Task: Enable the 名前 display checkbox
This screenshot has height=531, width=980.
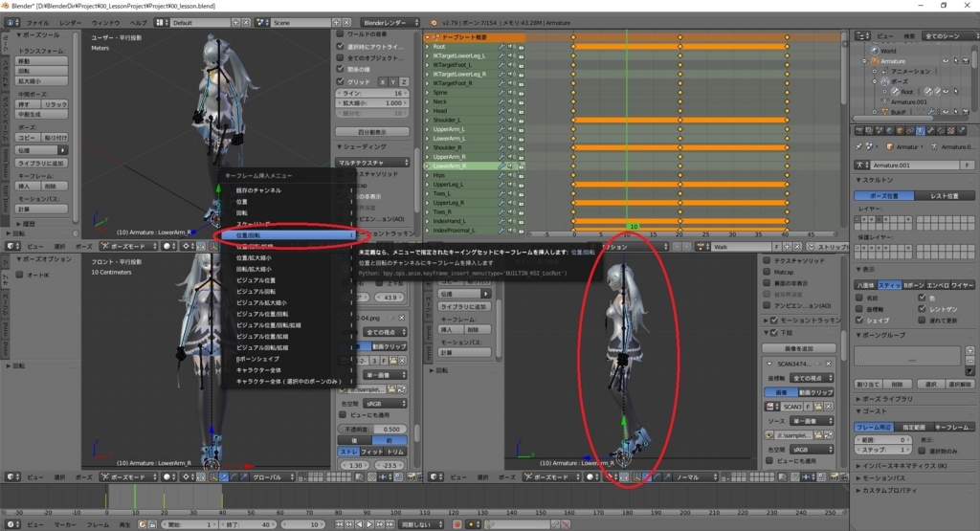Action: click(859, 298)
